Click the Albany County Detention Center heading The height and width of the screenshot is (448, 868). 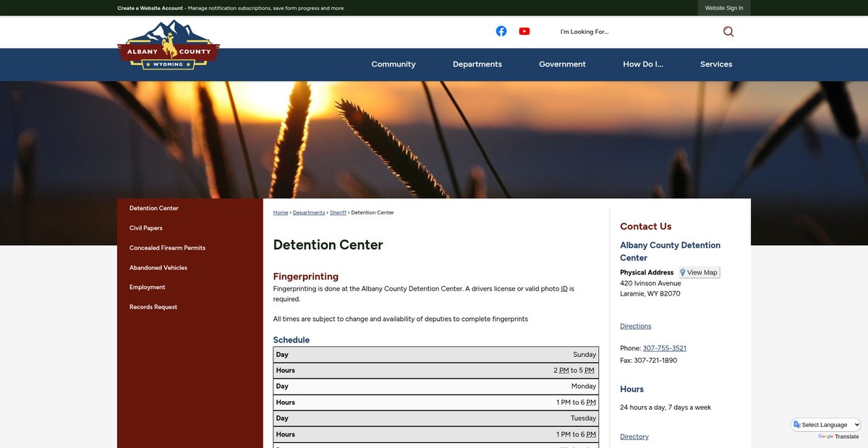[671, 251]
